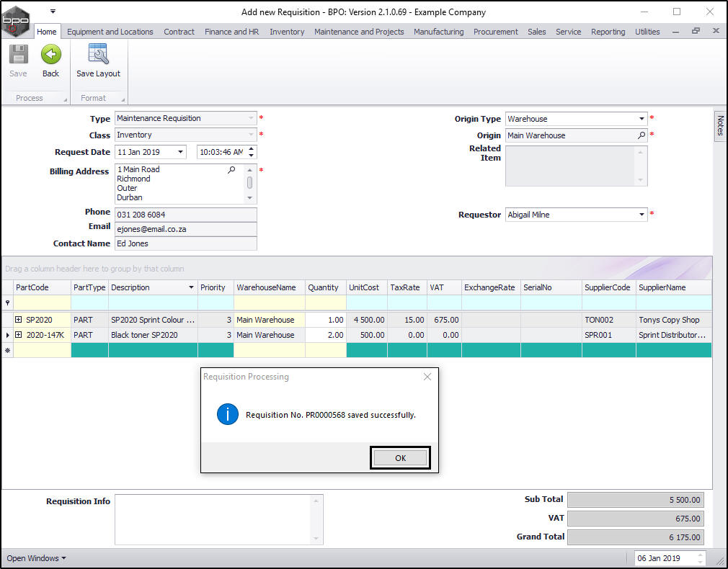Click the BPO logo application button
Screen dimensions: 728x569
point(16,22)
